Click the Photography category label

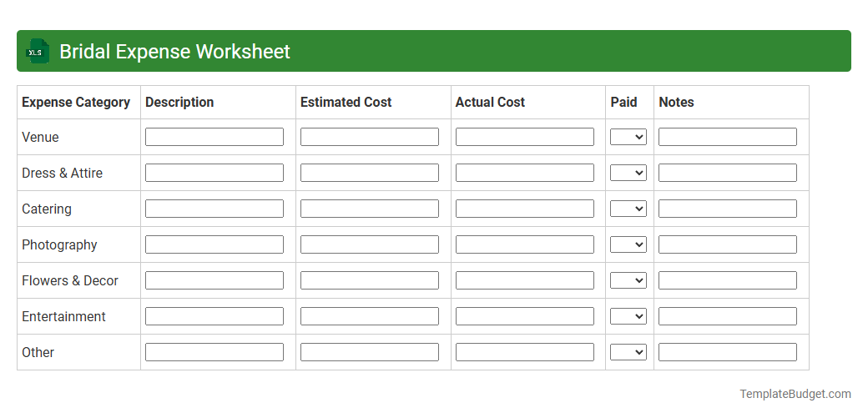coord(59,245)
